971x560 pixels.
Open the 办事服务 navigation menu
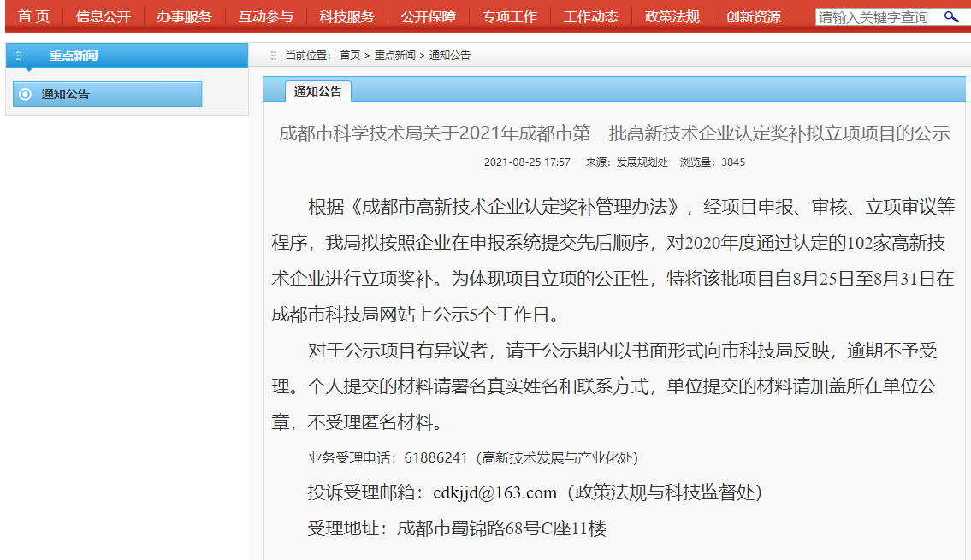coord(184,16)
